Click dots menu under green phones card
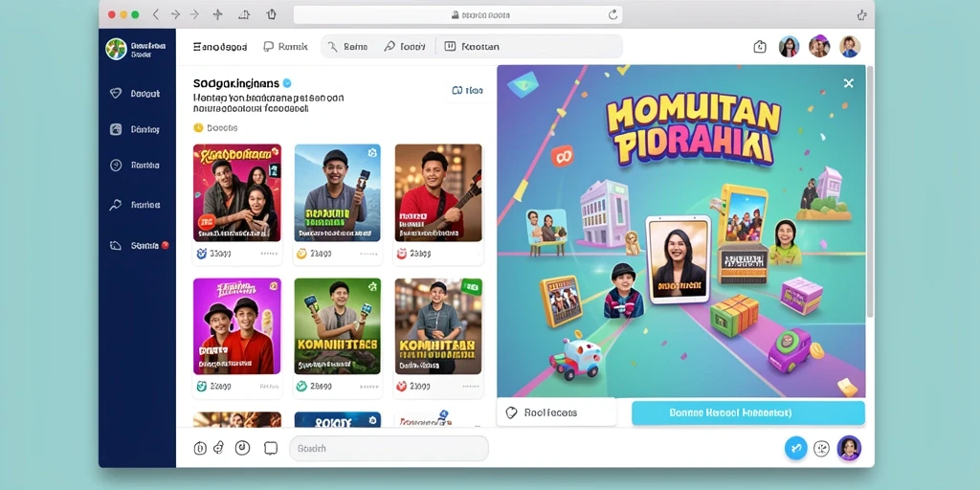 (x=368, y=387)
